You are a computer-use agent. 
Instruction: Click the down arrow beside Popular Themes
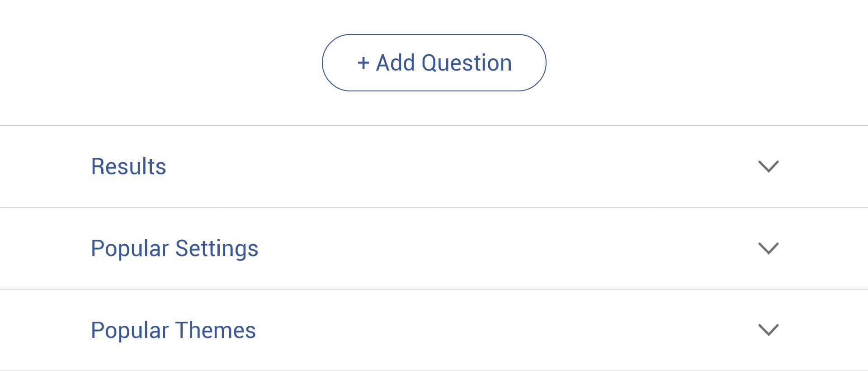tap(768, 330)
